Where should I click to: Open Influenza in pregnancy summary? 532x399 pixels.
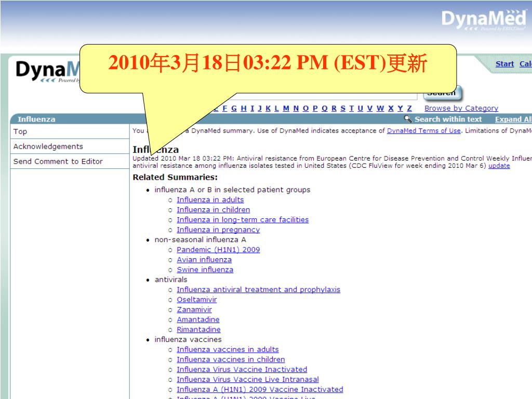click(x=218, y=230)
